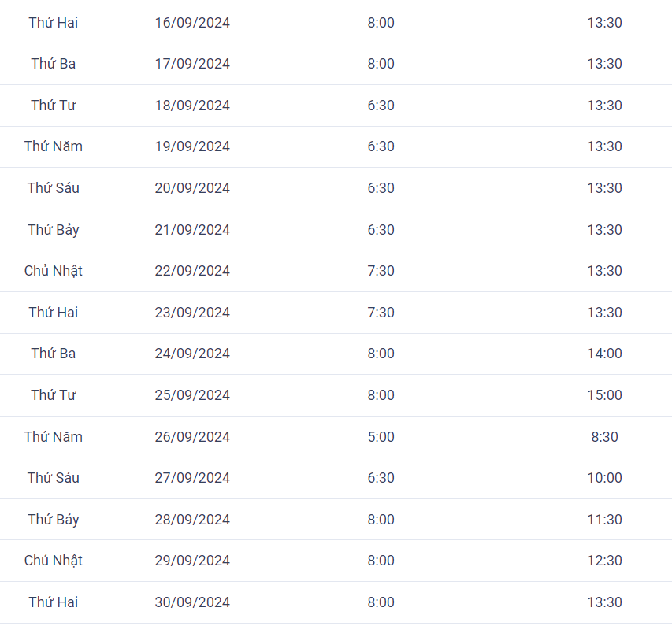Click the 7:30 time for 23/09/2024
This screenshot has height=626, width=672.
pos(381,313)
